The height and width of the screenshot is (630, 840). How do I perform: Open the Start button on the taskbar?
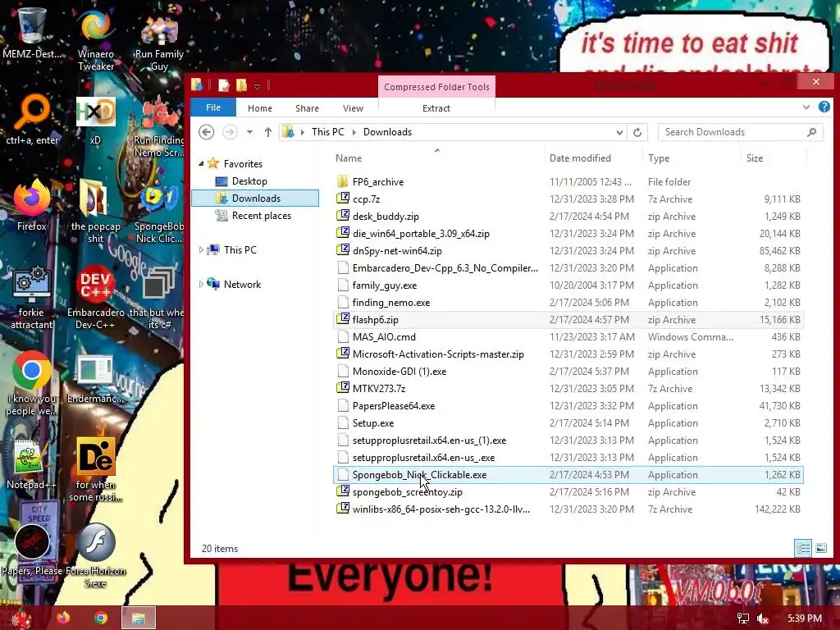(x=21, y=619)
